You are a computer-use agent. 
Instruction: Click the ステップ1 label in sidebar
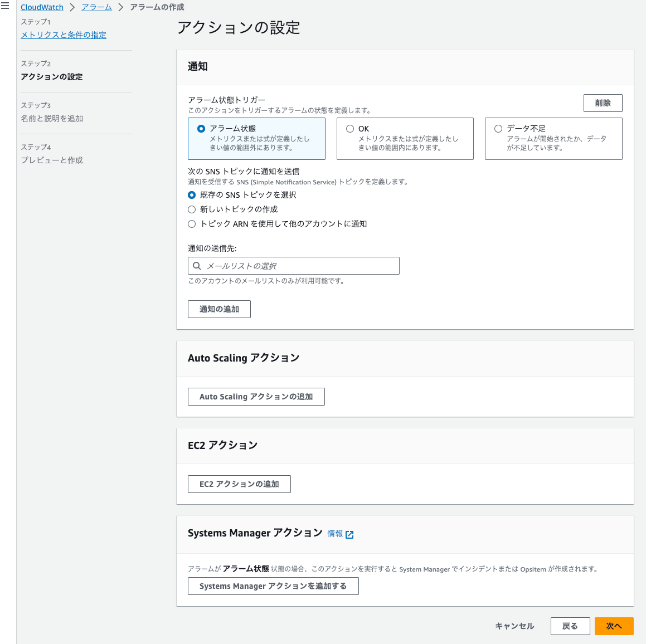point(36,22)
